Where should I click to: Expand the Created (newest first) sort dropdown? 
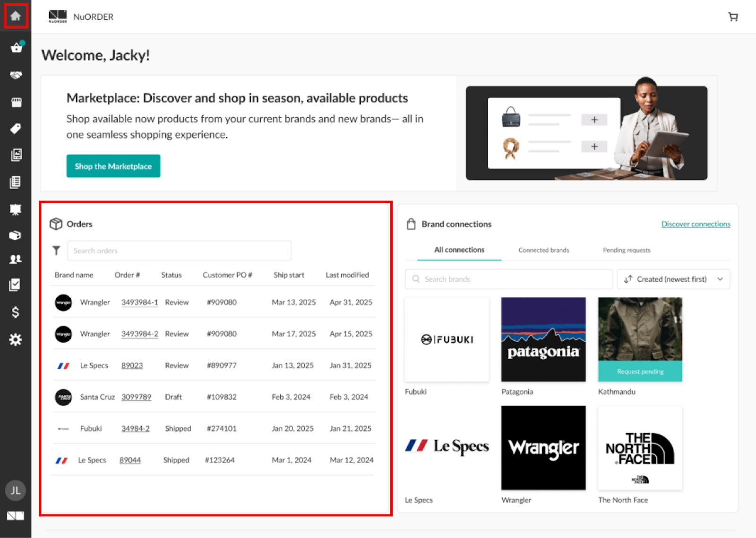click(x=673, y=279)
